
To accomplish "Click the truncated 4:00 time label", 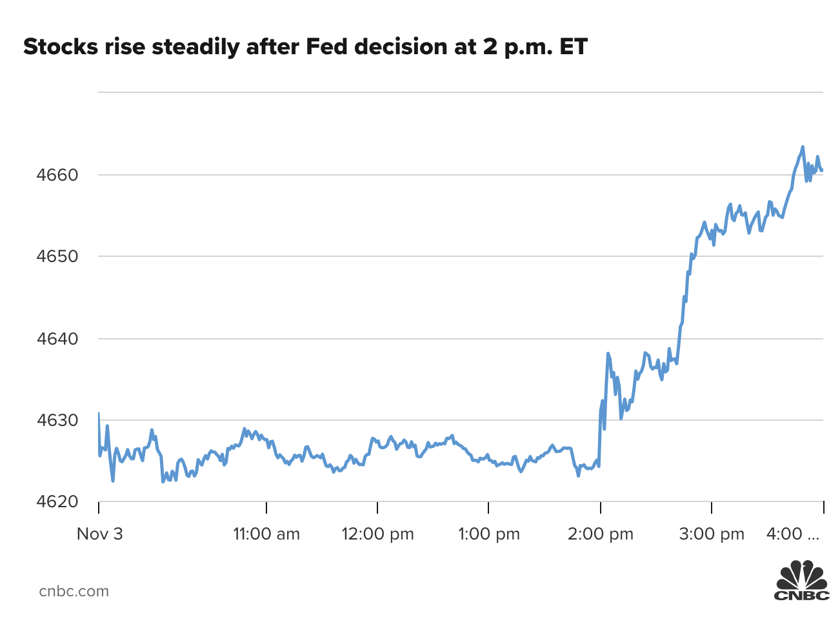I will pyautogui.click(x=792, y=534).
